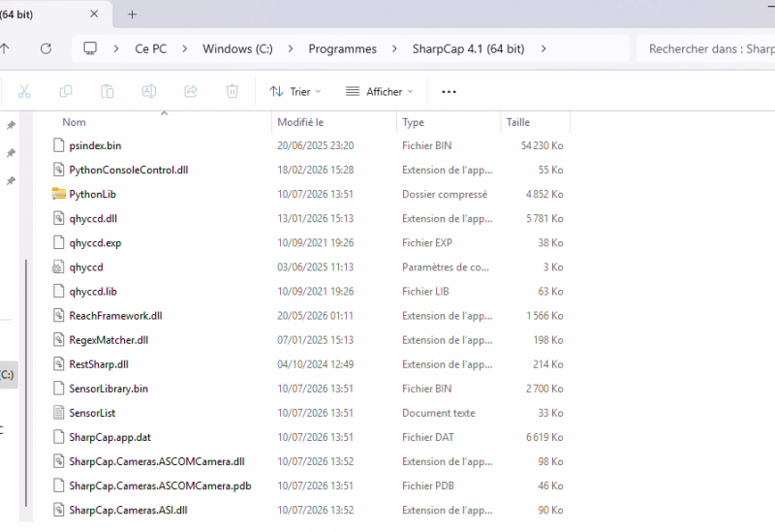This screenshot has height=532, width=775.
Task: Click the SharpCap.app.dat file icon
Action: 58,437
